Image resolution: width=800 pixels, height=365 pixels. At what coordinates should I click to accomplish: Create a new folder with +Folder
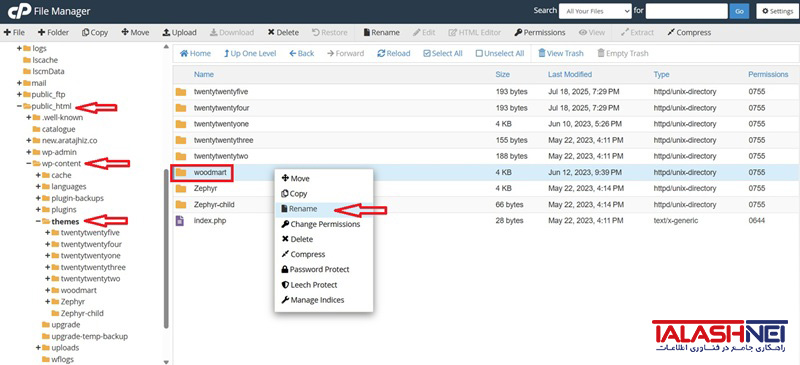click(54, 33)
